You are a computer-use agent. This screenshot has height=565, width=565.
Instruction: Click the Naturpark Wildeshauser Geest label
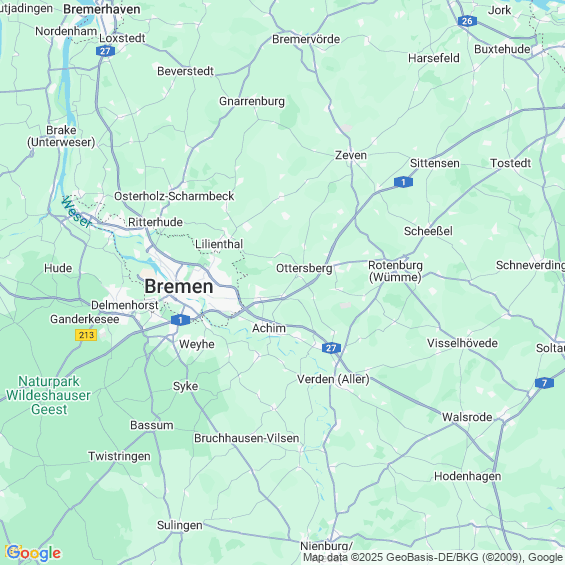tap(48, 395)
